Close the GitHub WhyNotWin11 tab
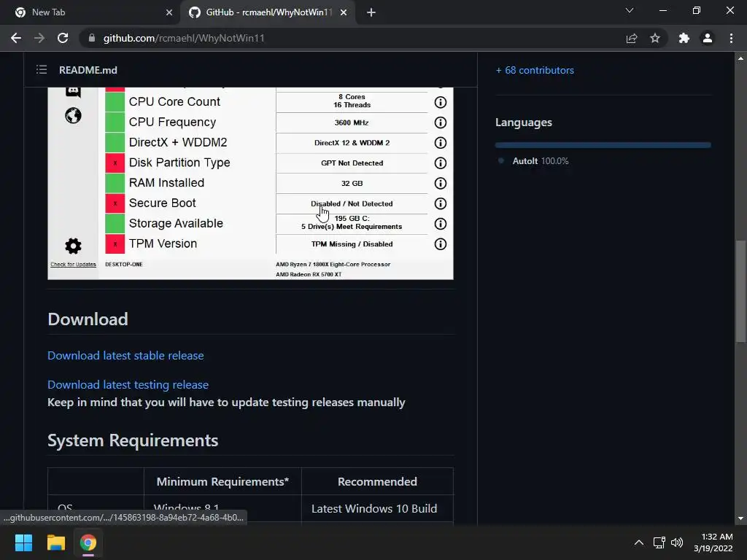This screenshot has height=560, width=747. (344, 12)
